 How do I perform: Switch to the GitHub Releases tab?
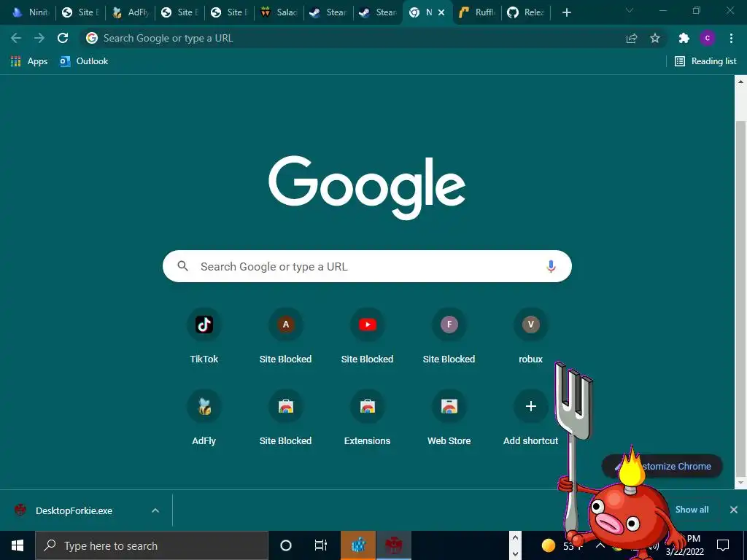pos(527,12)
